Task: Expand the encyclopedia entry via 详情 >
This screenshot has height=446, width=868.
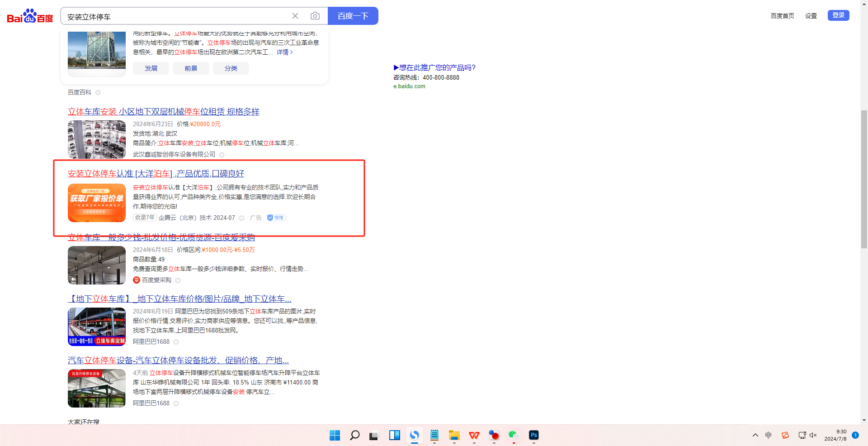Action: point(285,52)
